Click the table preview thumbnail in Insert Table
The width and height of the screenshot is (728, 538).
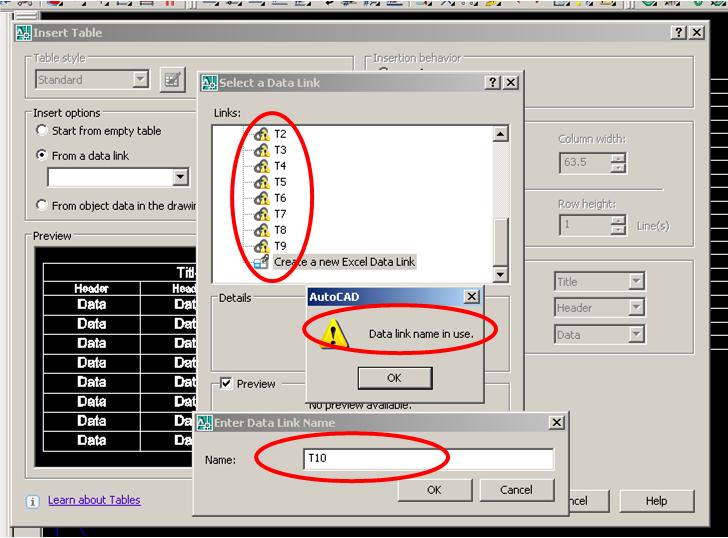coord(115,357)
